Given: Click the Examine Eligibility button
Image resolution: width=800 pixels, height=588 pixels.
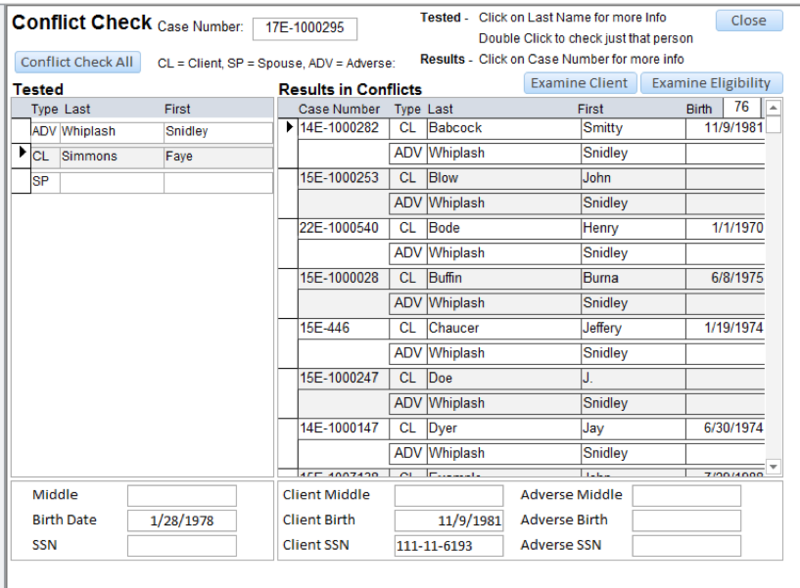Looking at the screenshot, I should point(711,82).
